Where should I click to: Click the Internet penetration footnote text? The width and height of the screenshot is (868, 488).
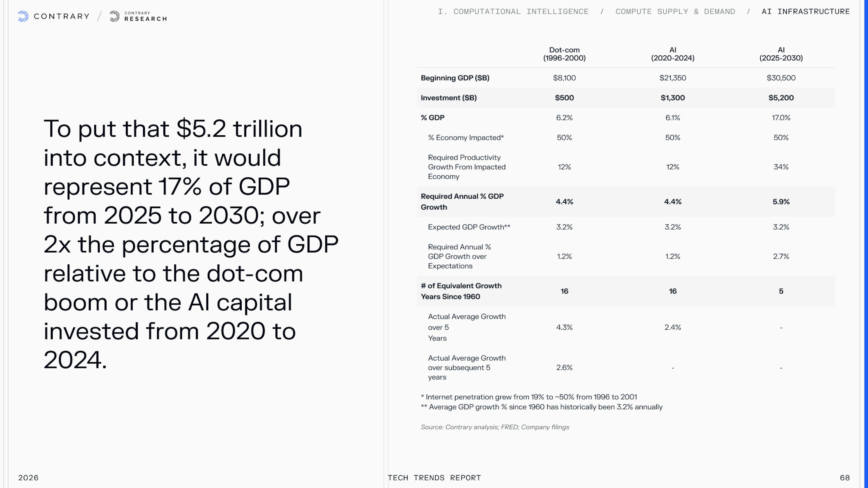pyautogui.click(x=529, y=397)
